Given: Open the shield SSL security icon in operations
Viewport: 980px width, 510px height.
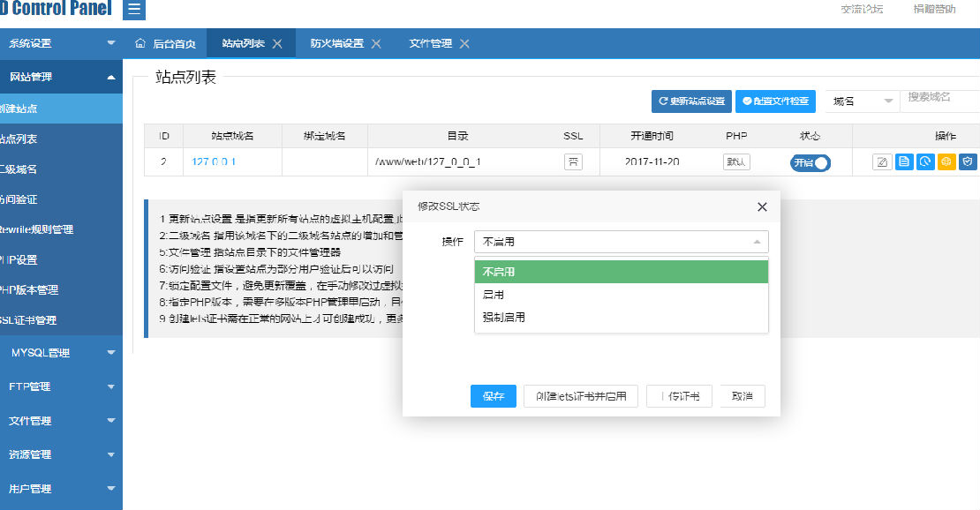Looking at the screenshot, I should 967,161.
